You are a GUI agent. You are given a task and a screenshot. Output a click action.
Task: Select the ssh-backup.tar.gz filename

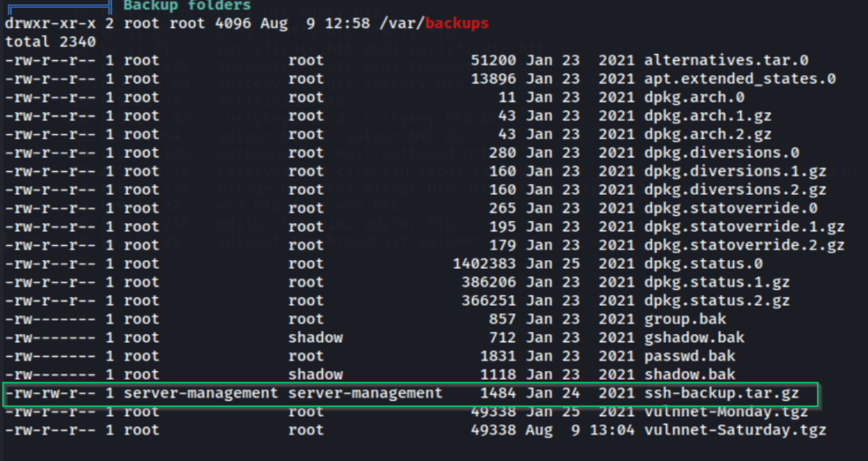click(x=722, y=393)
